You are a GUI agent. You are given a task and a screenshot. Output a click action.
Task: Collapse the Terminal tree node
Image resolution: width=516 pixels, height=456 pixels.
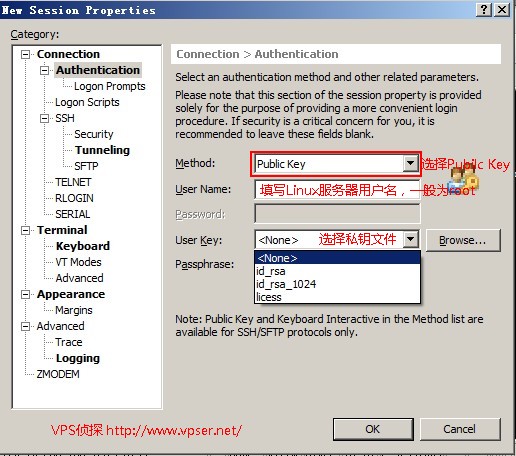click(25, 230)
